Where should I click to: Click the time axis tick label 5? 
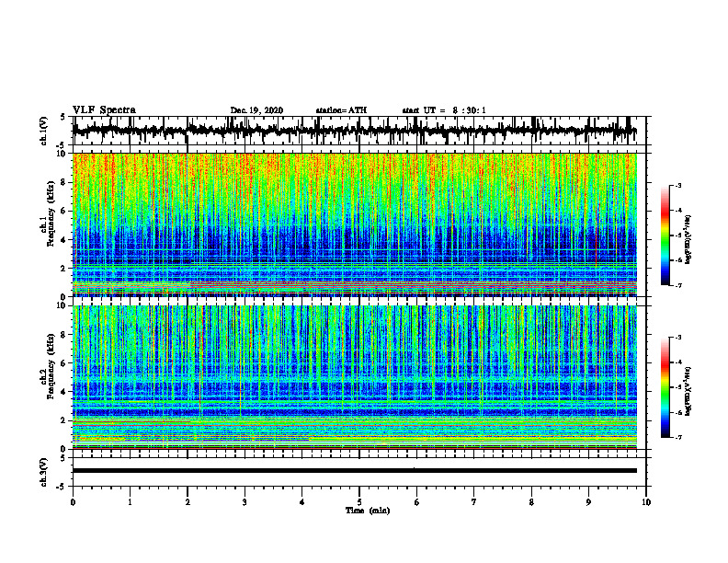coord(359,502)
